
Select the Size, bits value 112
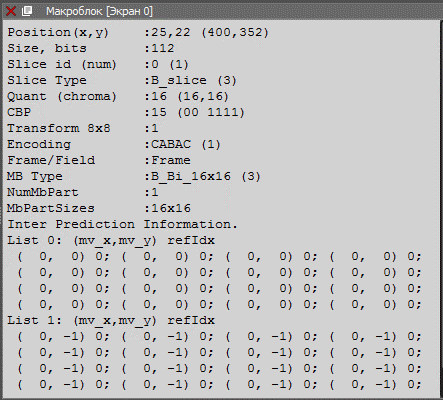coord(163,48)
